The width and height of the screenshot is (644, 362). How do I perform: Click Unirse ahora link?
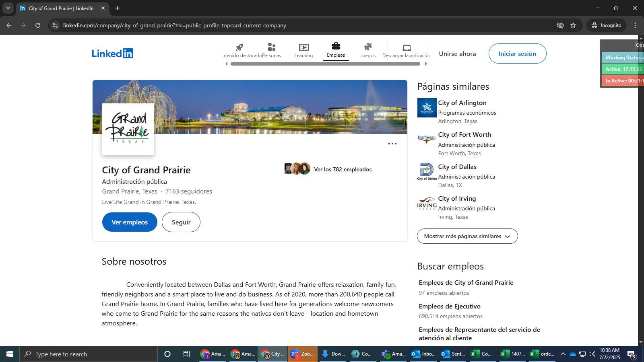click(457, 53)
